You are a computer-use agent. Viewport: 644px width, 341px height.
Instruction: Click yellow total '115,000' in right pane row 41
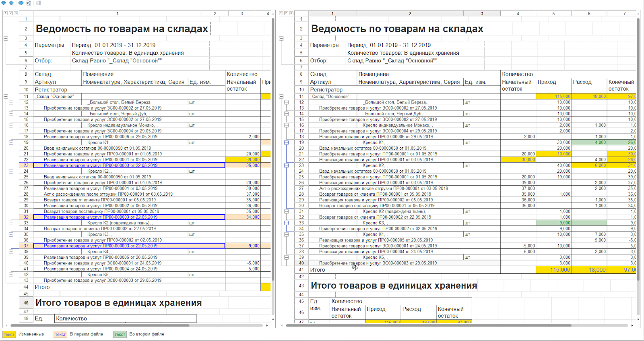pos(553,270)
